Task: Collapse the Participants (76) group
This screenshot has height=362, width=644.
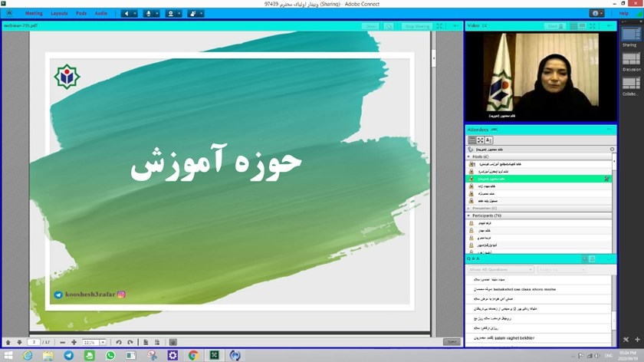Action: point(468,216)
